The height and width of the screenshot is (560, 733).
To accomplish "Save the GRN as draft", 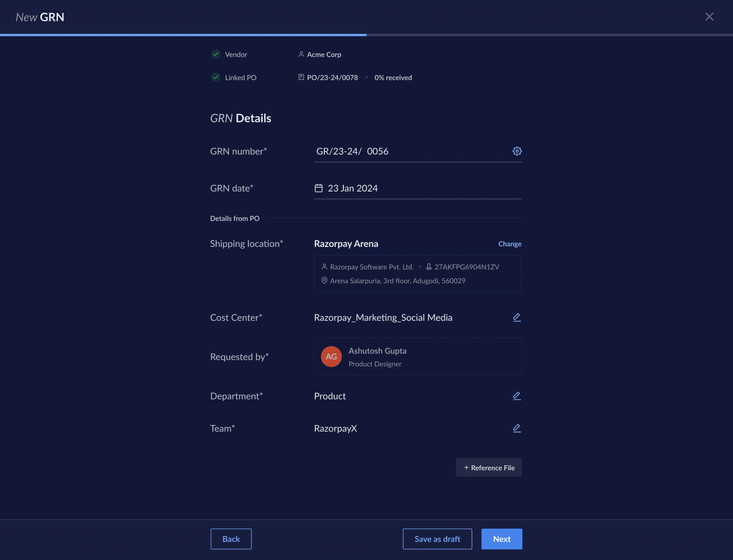I will pyautogui.click(x=437, y=539).
